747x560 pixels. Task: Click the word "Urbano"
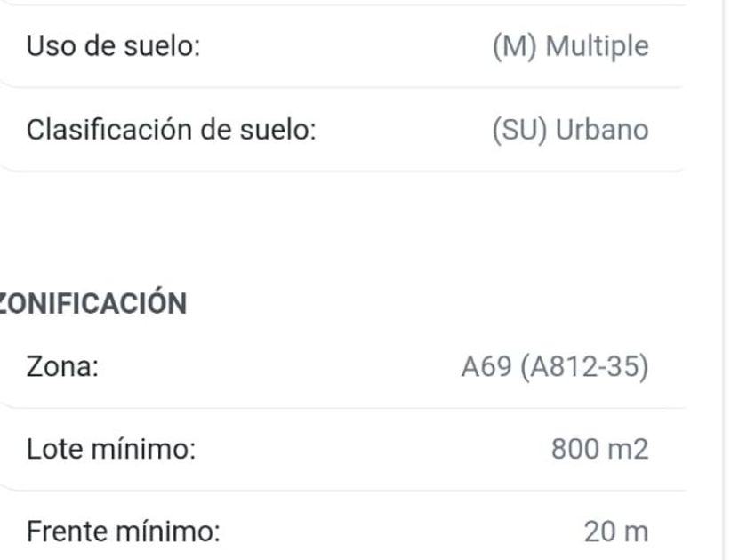pos(602,129)
